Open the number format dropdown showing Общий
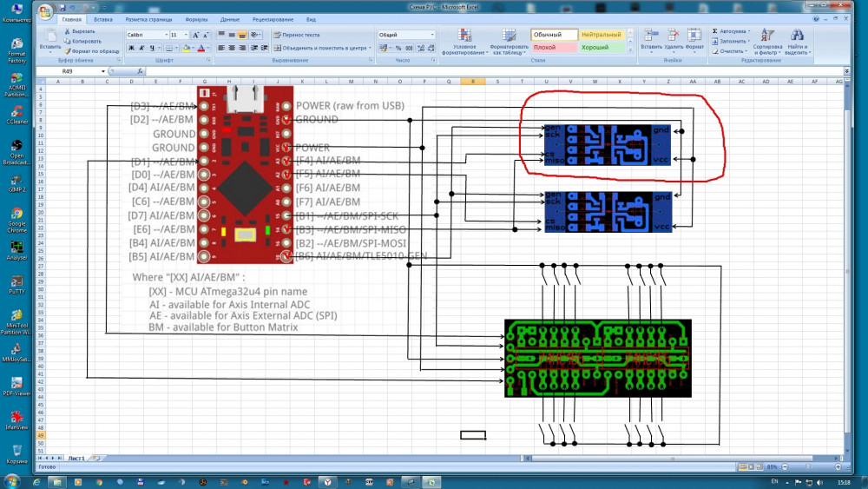The width and height of the screenshot is (868, 489). (432, 35)
